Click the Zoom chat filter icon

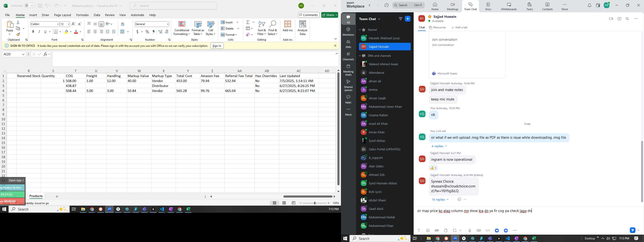(x=400, y=19)
